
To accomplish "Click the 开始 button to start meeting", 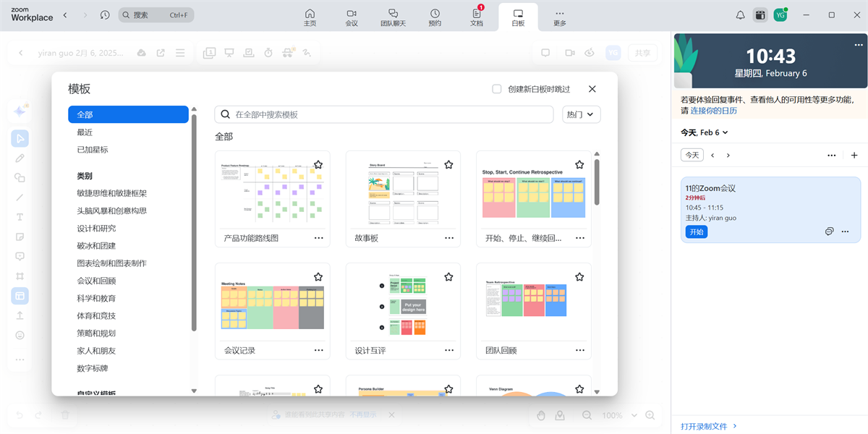I will tap(696, 231).
